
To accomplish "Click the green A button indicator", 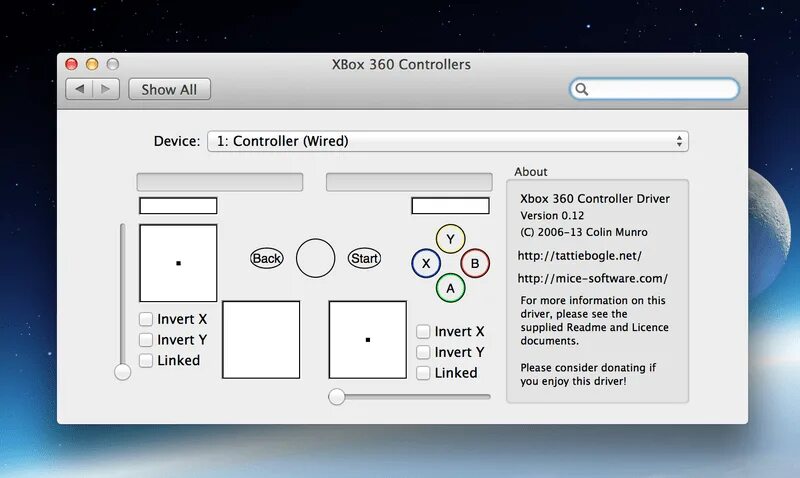I will coord(451,288).
